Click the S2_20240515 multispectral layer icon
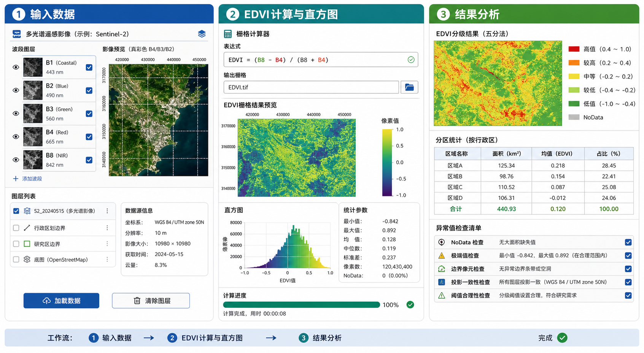This screenshot has height=353, width=644. click(x=27, y=211)
